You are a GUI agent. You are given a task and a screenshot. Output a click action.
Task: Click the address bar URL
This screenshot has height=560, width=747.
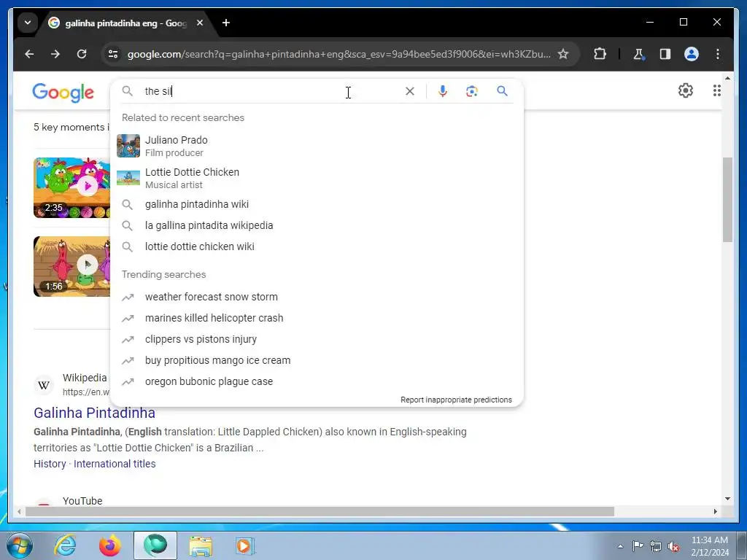pos(338,54)
